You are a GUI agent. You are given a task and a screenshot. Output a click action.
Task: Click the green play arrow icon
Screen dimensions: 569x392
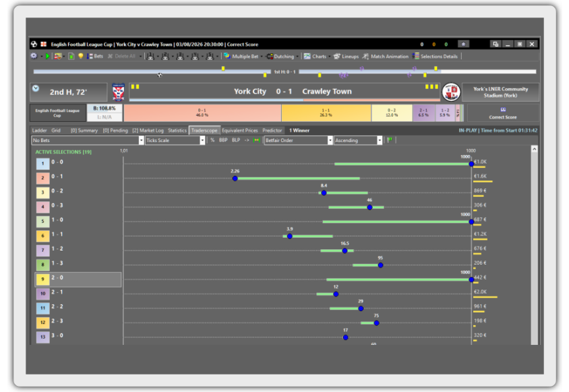click(x=48, y=56)
